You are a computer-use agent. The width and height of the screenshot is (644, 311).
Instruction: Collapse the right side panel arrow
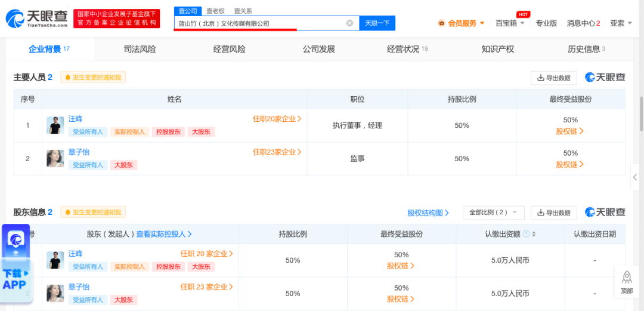pos(636,178)
